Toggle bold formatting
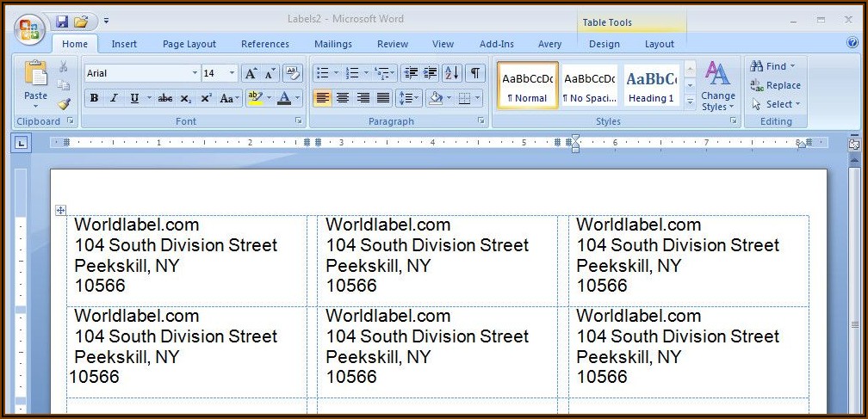 (94, 99)
